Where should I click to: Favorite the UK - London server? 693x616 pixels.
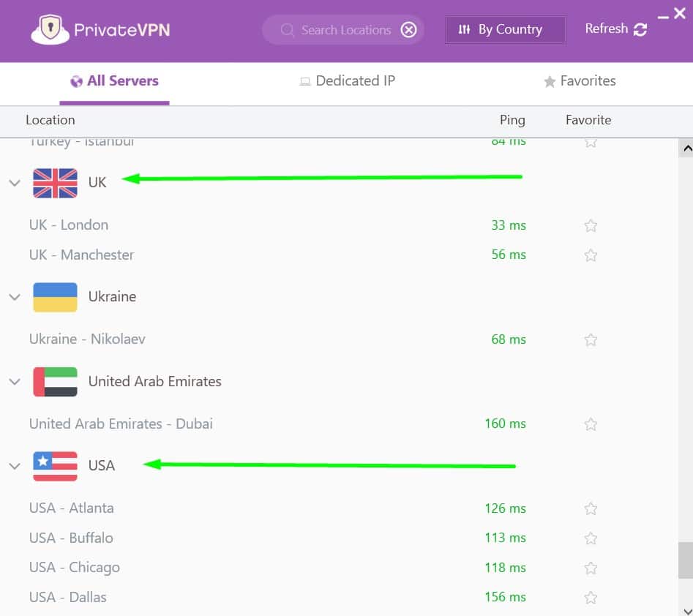tap(591, 226)
